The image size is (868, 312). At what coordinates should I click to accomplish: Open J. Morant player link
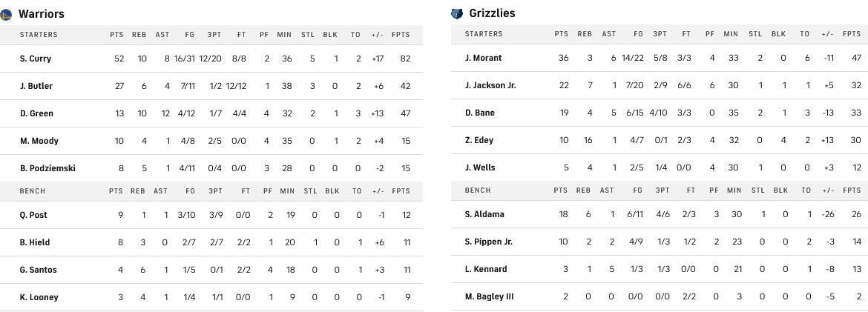click(x=483, y=58)
